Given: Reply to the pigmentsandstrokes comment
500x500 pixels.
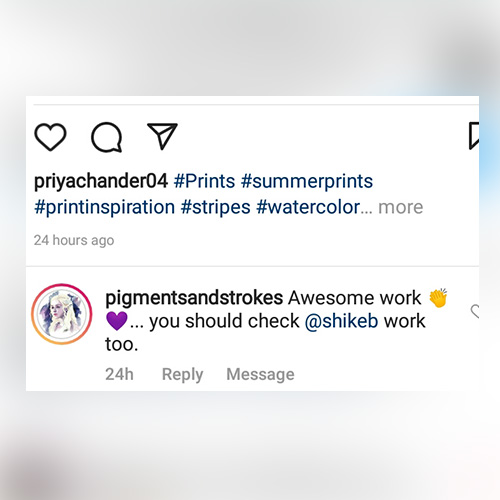Looking at the screenshot, I should [x=182, y=374].
